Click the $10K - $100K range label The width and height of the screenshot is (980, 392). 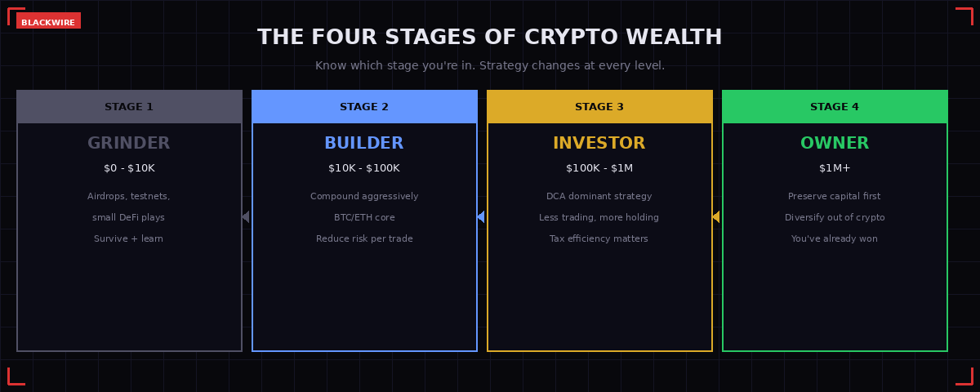(x=364, y=168)
